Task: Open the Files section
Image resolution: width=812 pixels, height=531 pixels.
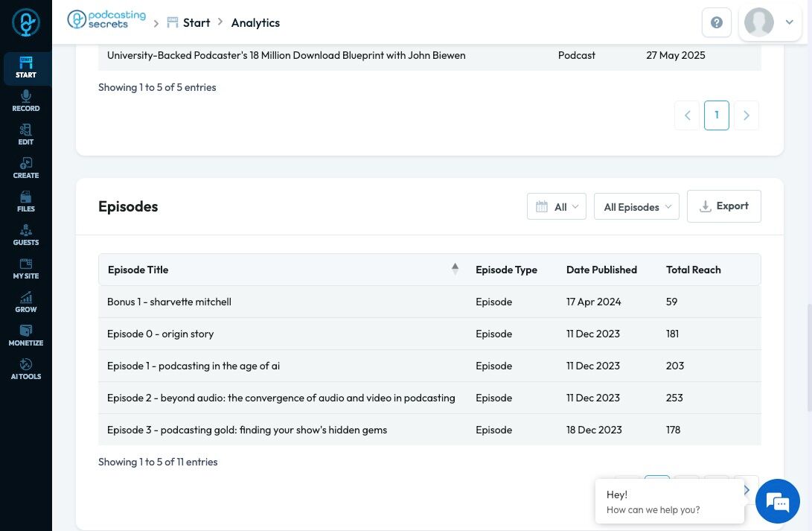Action: pyautogui.click(x=26, y=202)
